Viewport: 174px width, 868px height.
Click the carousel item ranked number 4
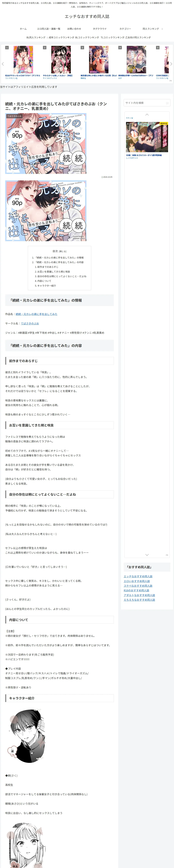coord(136,60)
